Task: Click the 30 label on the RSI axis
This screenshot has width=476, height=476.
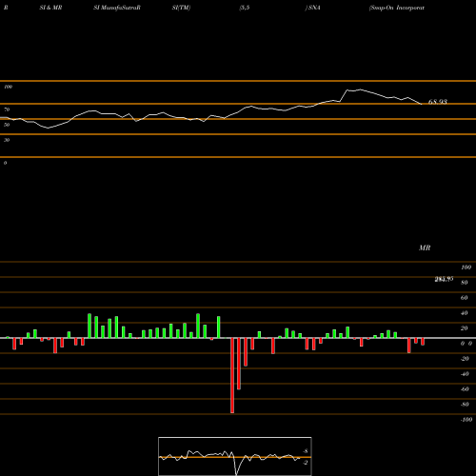Action: [x=7, y=140]
